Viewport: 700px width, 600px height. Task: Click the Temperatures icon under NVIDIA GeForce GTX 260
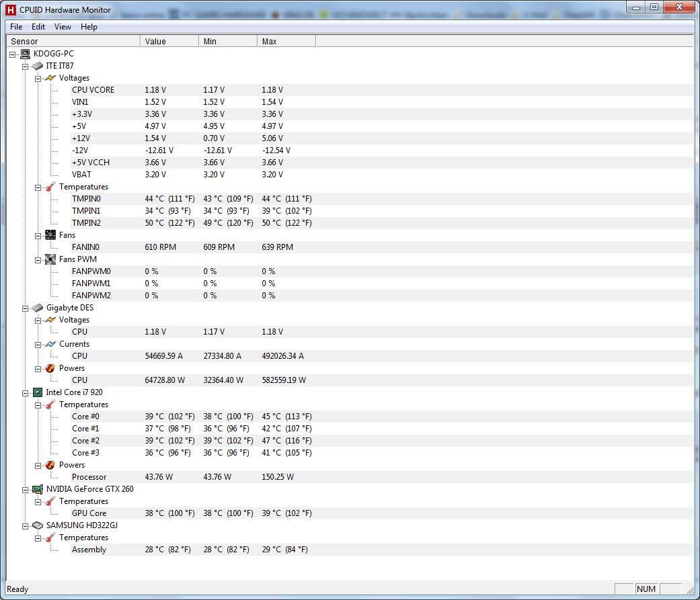pyautogui.click(x=50, y=501)
